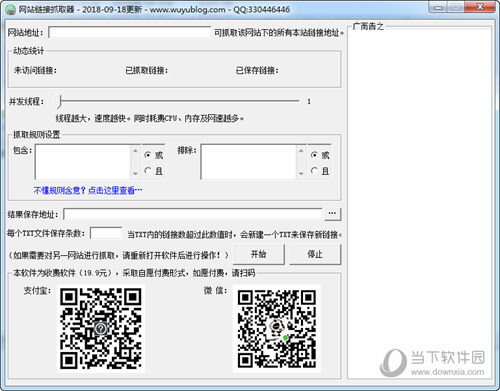Click the 包含 box scroll up arrow

[x=135, y=151]
